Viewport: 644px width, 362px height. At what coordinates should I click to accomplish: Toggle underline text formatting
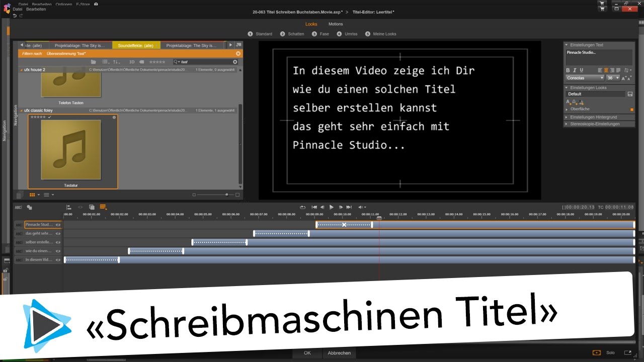click(582, 70)
